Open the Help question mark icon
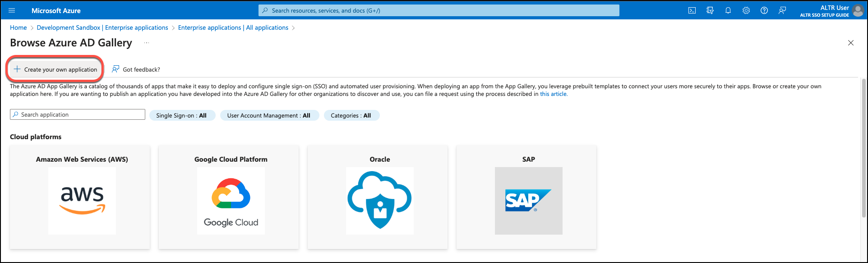Image resolution: width=868 pixels, height=263 pixels. tap(764, 10)
